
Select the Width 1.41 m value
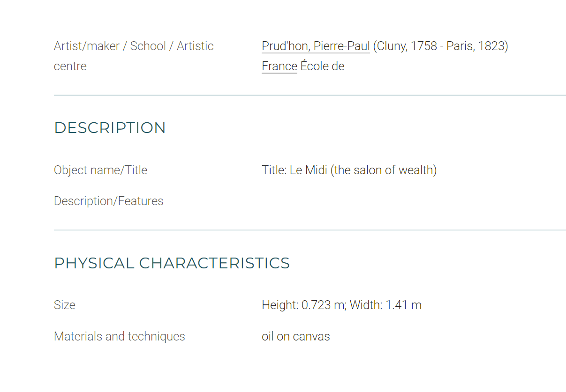(385, 305)
